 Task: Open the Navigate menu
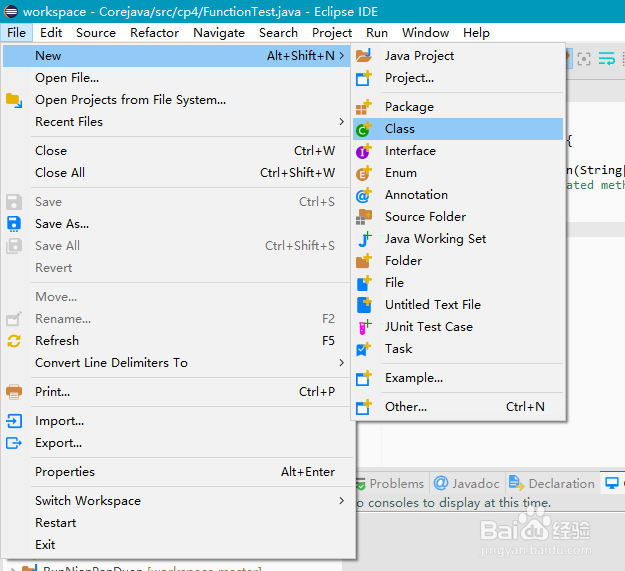(219, 33)
